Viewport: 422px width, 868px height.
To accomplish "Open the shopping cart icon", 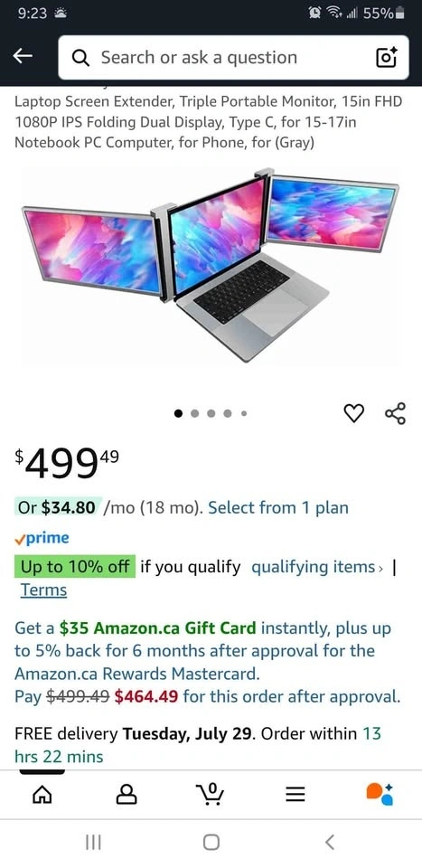I will click(211, 795).
